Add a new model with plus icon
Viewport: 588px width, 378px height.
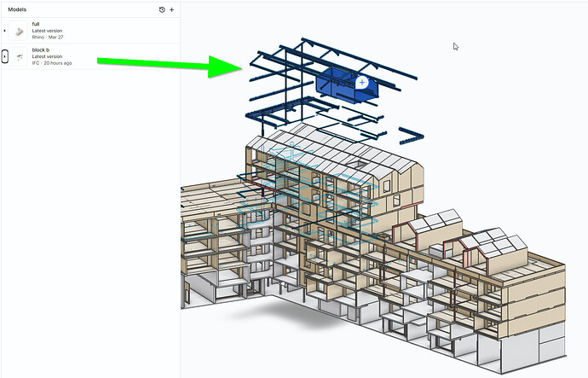pos(172,9)
